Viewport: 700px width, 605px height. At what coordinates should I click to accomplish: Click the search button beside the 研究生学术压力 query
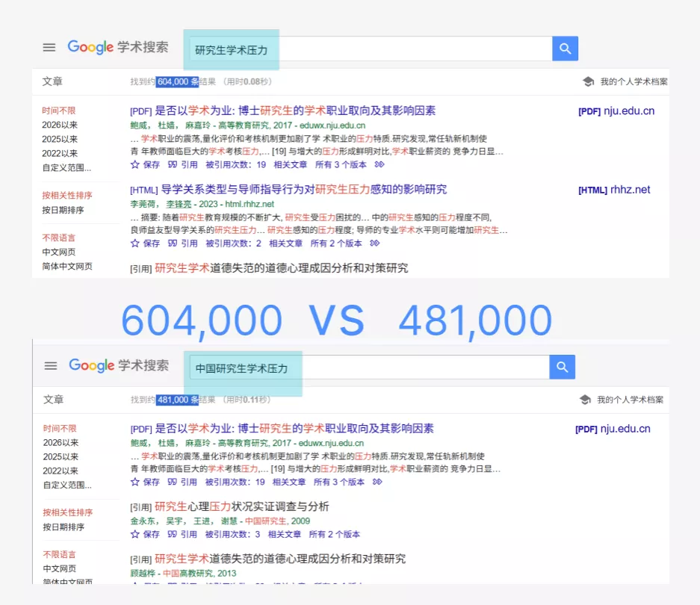pos(565,49)
